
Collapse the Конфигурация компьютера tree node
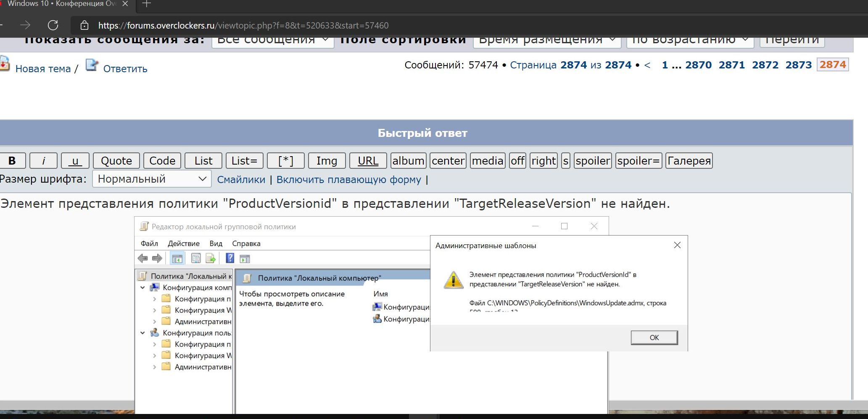(142, 288)
